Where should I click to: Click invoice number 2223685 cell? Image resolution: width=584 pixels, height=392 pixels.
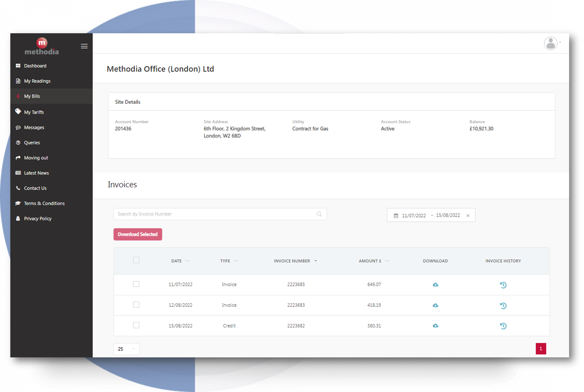[x=296, y=284]
